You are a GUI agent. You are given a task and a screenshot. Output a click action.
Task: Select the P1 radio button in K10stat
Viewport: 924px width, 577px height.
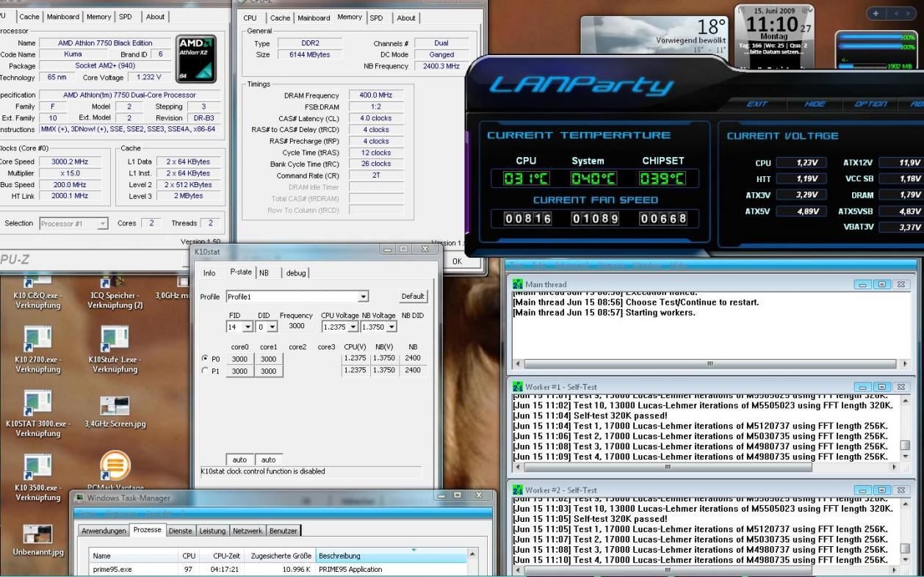[x=205, y=371]
